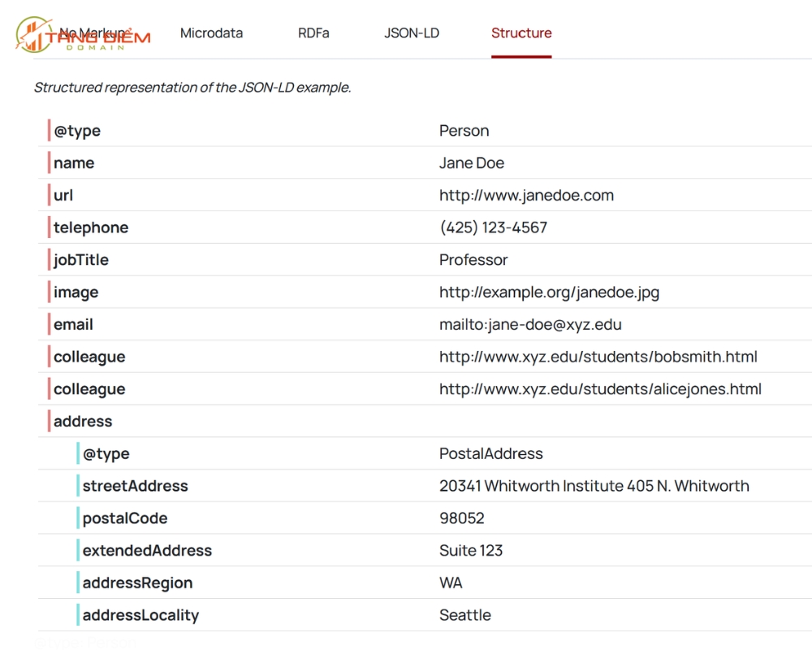Image resolution: width=812 pixels, height=650 pixels.
Task: Click the name property label
Action: (x=74, y=162)
